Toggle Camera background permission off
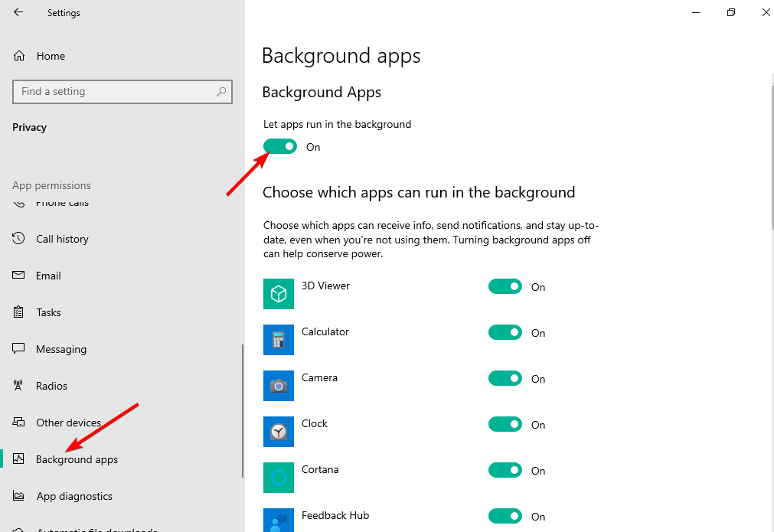 pos(505,378)
